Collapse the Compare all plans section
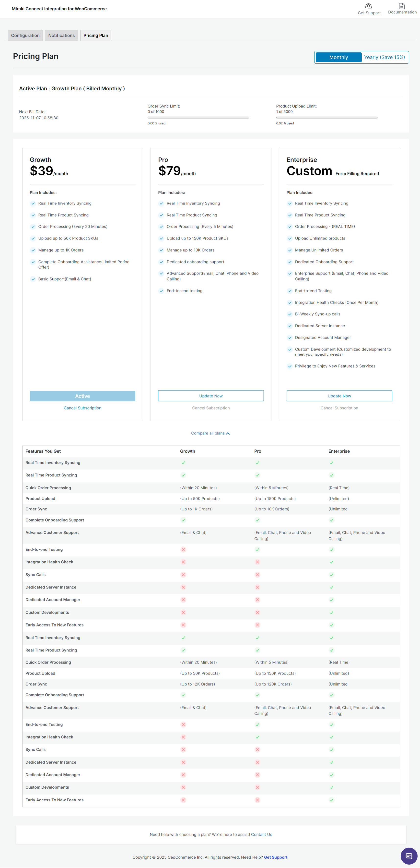The image size is (420, 868). (x=208, y=433)
